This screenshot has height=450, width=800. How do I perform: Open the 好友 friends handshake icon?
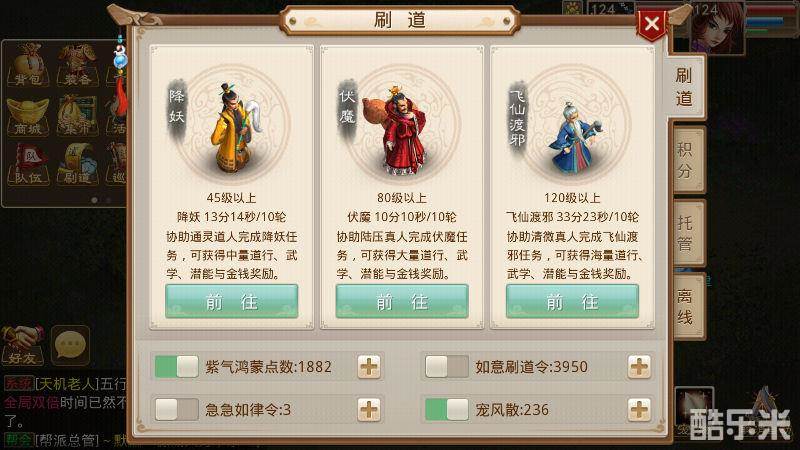coord(22,345)
